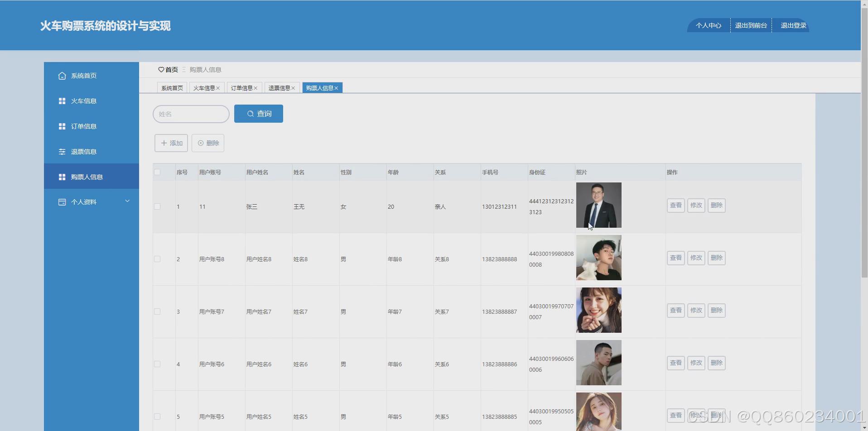Screen dimensions: 868x431
Task: Close the 退票信息 tab with its X
Action: click(293, 88)
